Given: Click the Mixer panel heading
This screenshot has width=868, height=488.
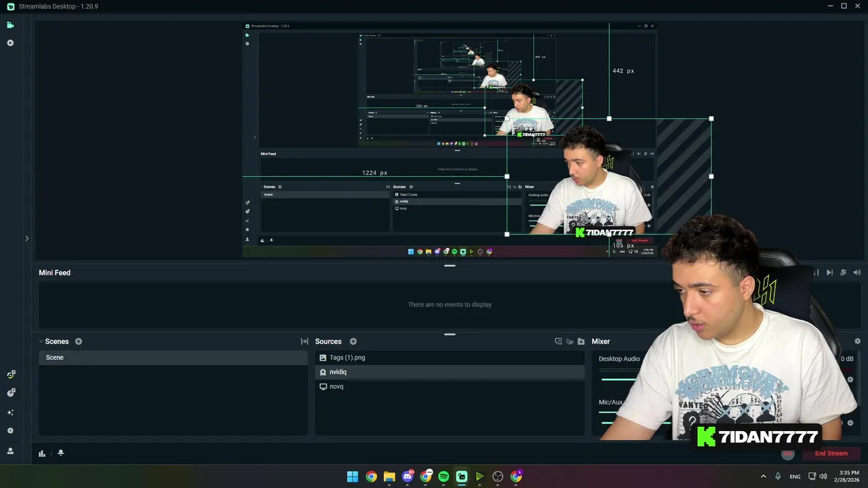Looking at the screenshot, I should coord(601,342).
